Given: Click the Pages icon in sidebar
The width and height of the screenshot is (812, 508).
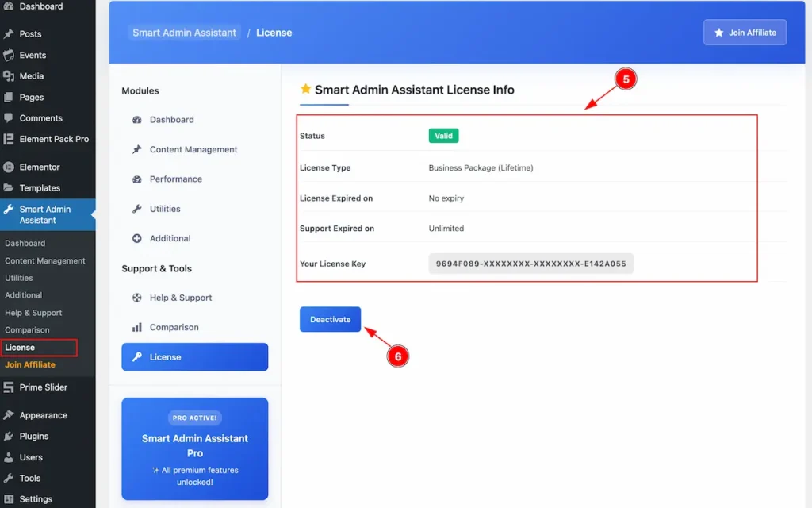Looking at the screenshot, I should (x=8, y=97).
